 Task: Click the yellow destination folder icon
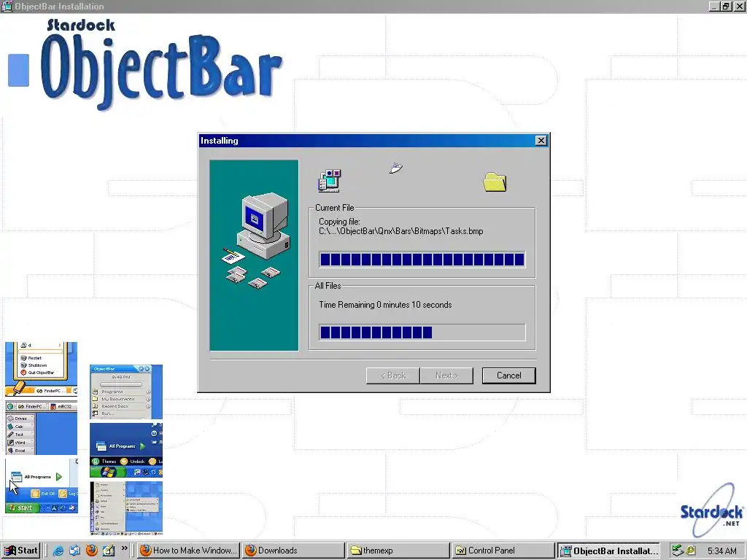pos(495,182)
